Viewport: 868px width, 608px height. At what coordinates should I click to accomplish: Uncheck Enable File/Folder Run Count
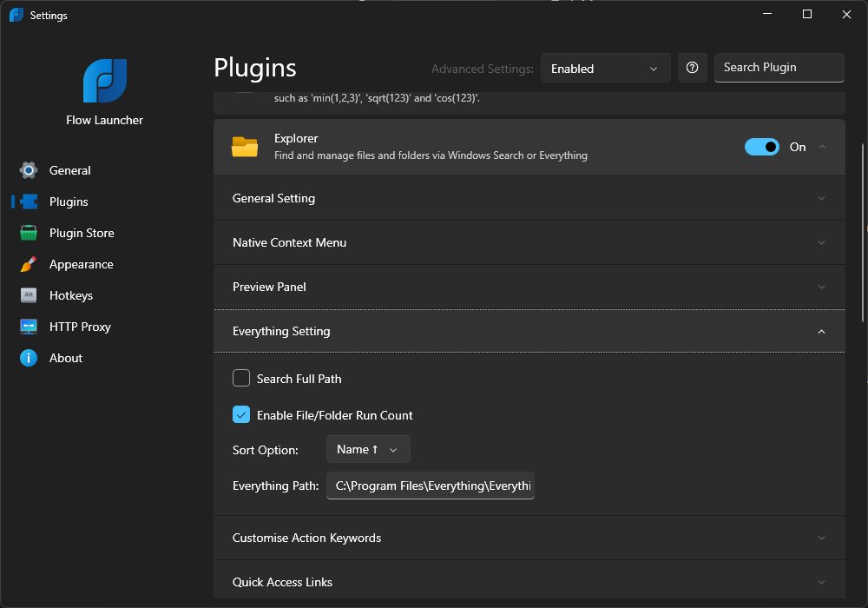pyautogui.click(x=240, y=415)
